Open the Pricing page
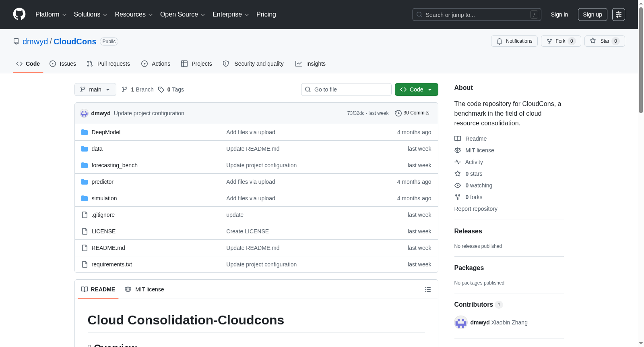The width and height of the screenshot is (644, 347). click(x=266, y=15)
